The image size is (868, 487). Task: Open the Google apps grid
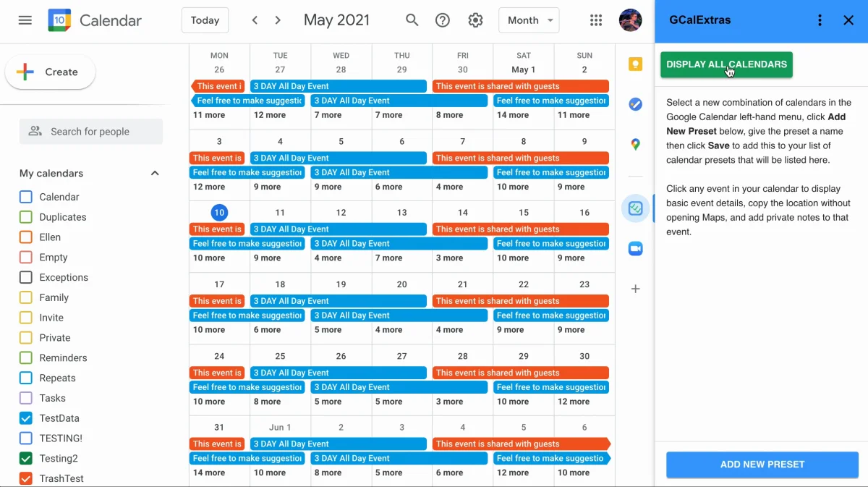[596, 20]
